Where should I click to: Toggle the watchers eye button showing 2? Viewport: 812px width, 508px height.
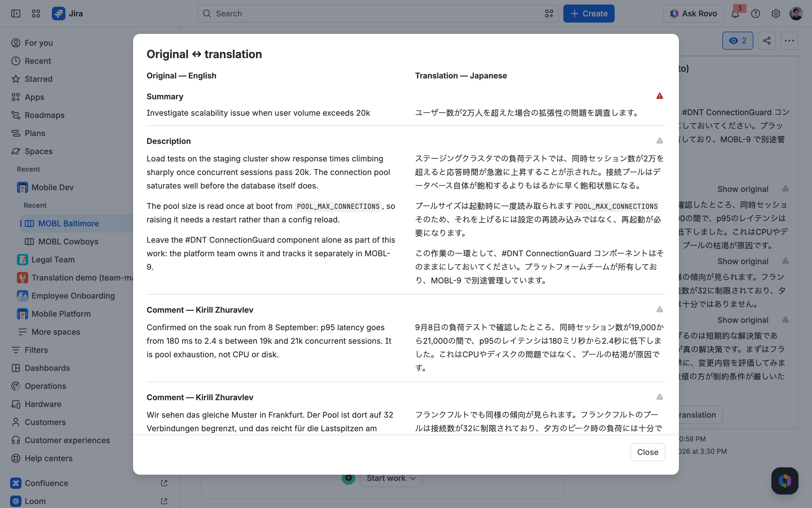coord(738,41)
